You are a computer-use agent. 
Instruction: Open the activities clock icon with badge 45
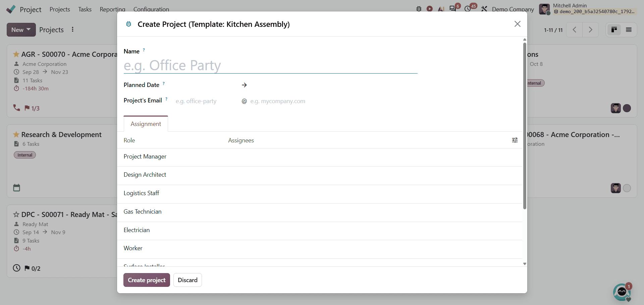(x=468, y=9)
